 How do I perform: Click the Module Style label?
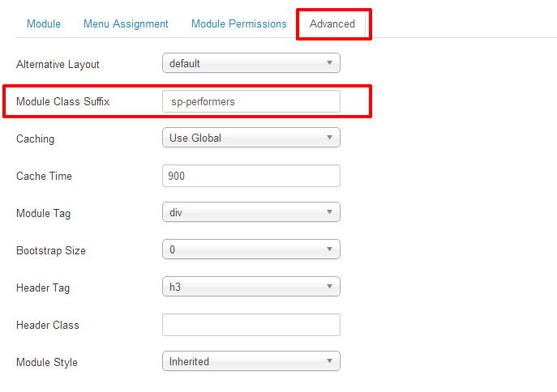coord(47,363)
